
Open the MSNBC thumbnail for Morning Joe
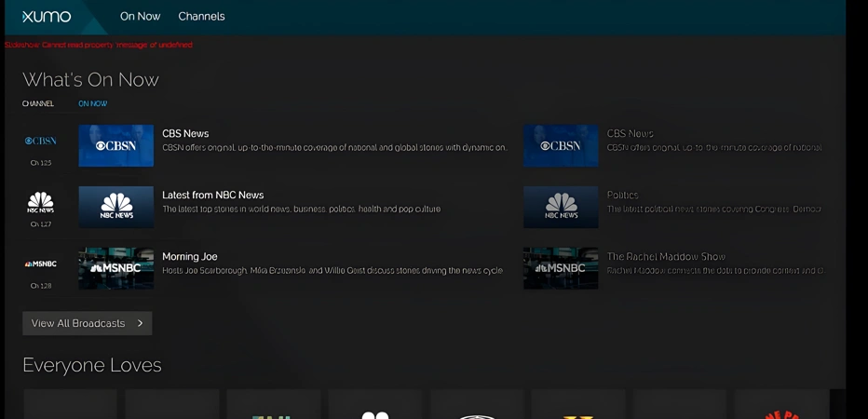click(x=116, y=268)
